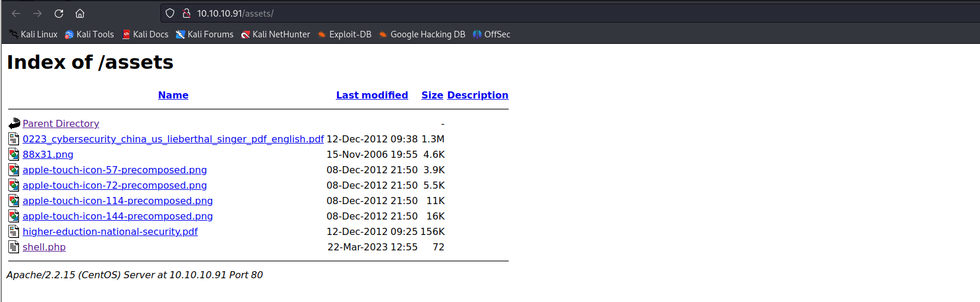Sort listing by Name column header
Viewport: 980px width, 302px height.
coord(173,95)
